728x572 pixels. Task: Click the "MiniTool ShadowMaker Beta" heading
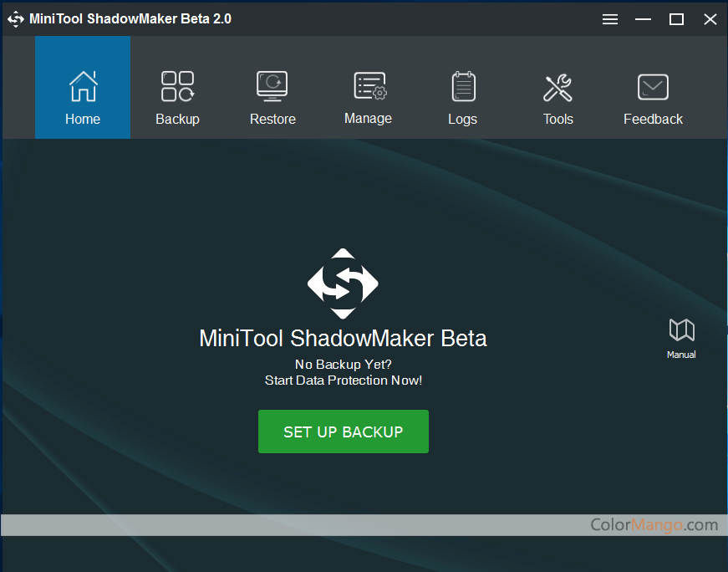coord(343,339)
